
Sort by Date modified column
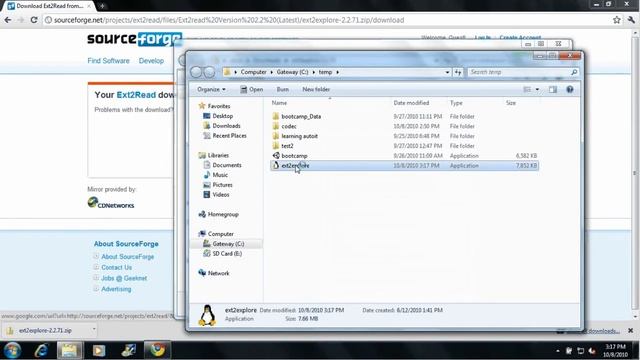click(411, 103)
